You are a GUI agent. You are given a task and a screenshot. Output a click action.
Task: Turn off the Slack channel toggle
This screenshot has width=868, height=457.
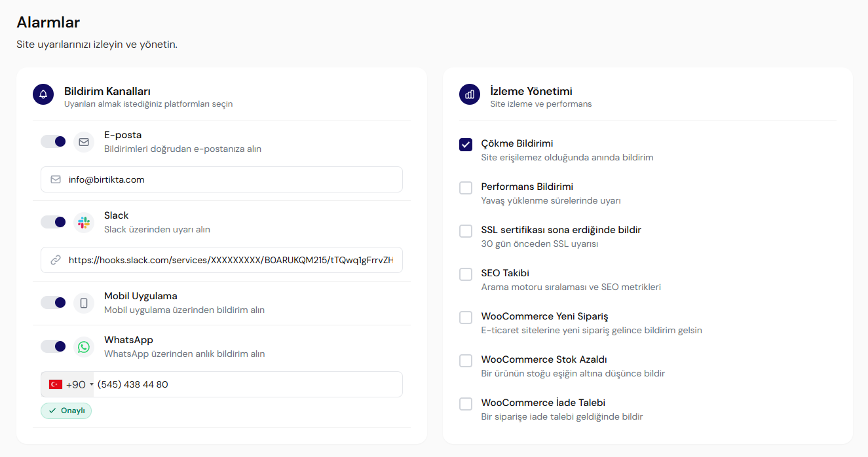[x=54, y=222]
